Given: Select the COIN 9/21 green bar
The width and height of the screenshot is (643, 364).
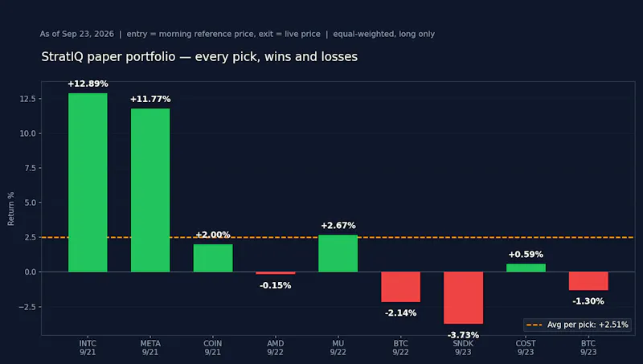Looking at the screenshot, I should point(213,258).
